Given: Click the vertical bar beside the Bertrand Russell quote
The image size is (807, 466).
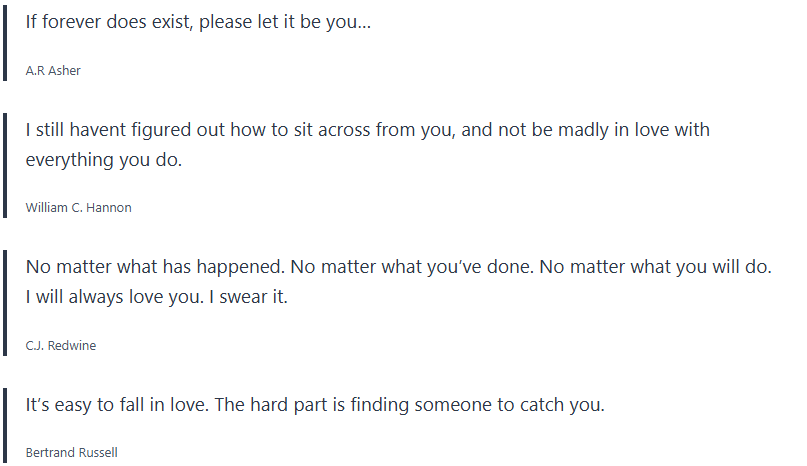Looking at the screenshot, I should [4, 425].
